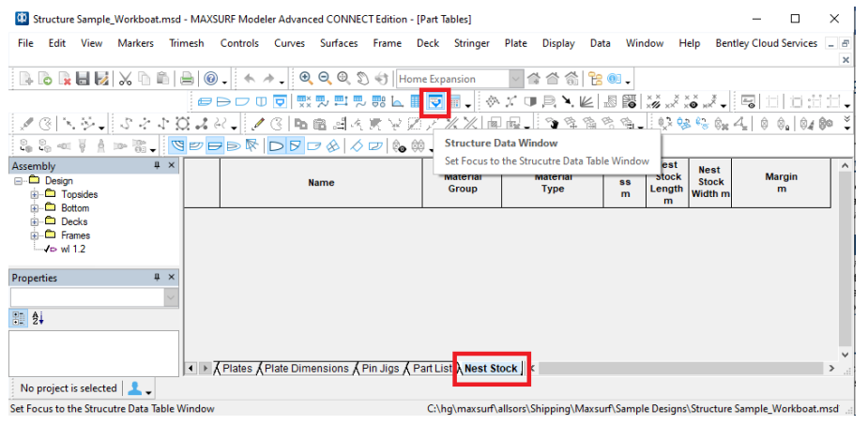Click the New Design document icon
The height and width of the screenshot is (440, 868).
pyautogui.click(x=26, y=79)
